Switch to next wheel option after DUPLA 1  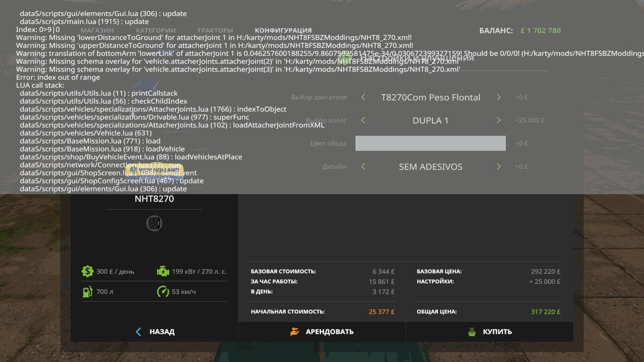[x=498, y=120]
